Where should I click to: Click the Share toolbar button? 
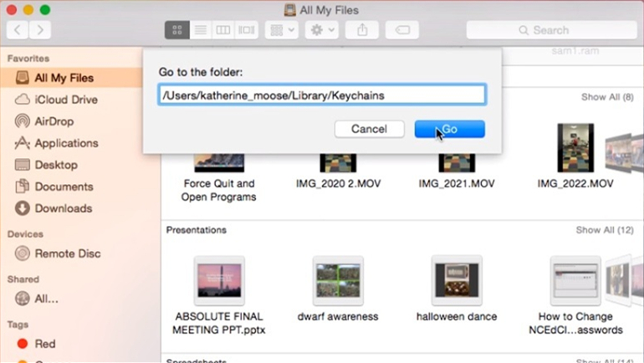(x=362, y=30)
